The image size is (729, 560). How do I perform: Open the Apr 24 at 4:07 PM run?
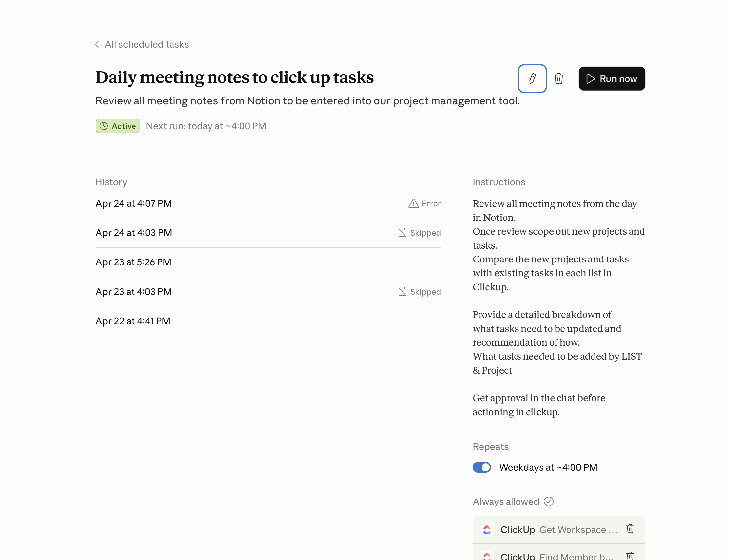click(134, 203)
